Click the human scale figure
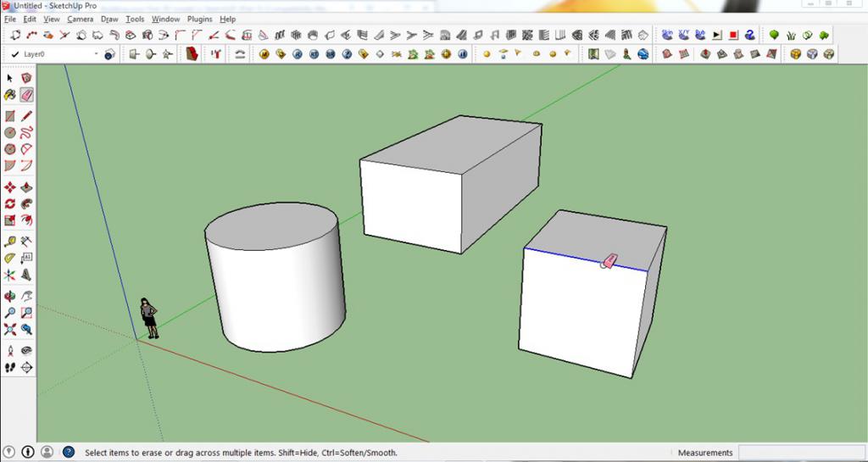This screenshot has height=462, width=868. pyautogui.click(x=149, y=318)
